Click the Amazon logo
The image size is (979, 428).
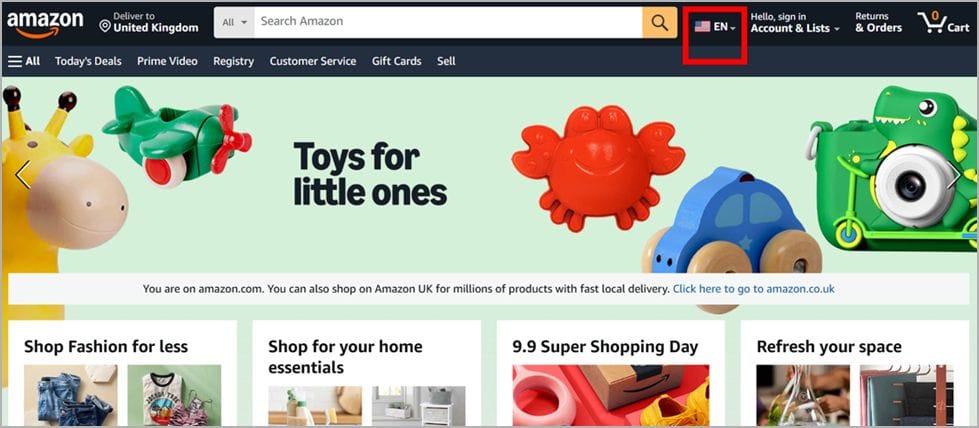[45, 25]
